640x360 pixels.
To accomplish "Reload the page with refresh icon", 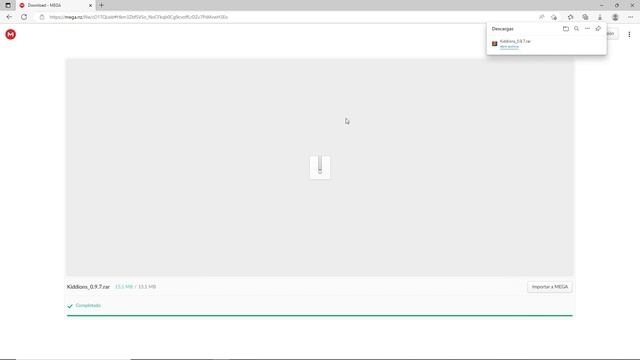I will pos(24,17).
